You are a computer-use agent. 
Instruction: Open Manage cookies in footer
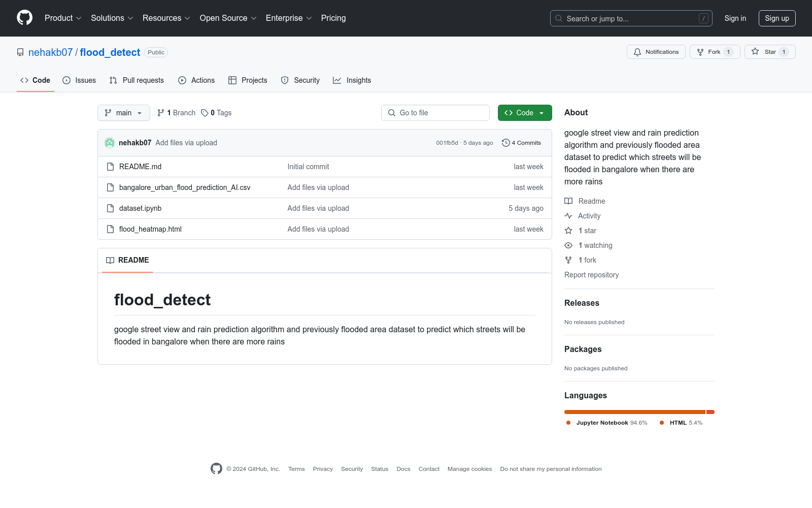470,469
